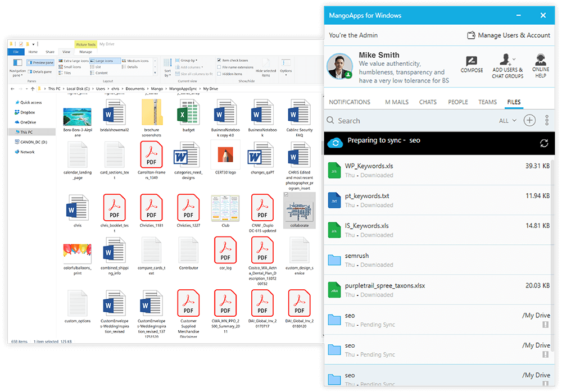This screenshot has height=392, width=562.
Task: Expand the Add Users icon chevron
Action: 515,59
